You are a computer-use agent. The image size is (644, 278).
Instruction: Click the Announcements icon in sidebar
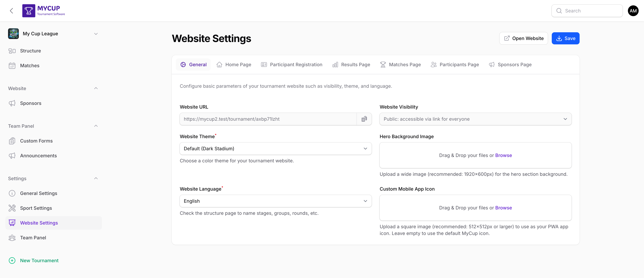point(12,155)
